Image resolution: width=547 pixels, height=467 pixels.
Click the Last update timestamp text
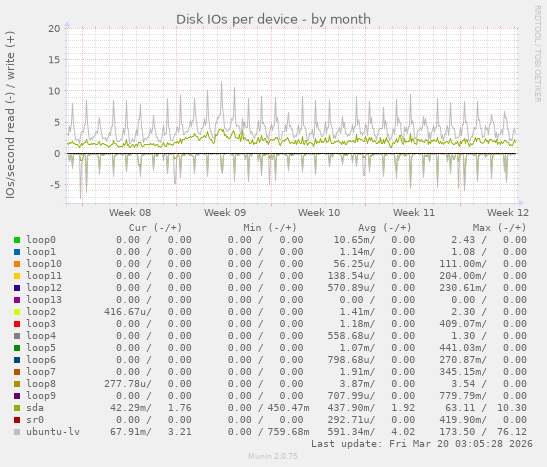[422, 444]
